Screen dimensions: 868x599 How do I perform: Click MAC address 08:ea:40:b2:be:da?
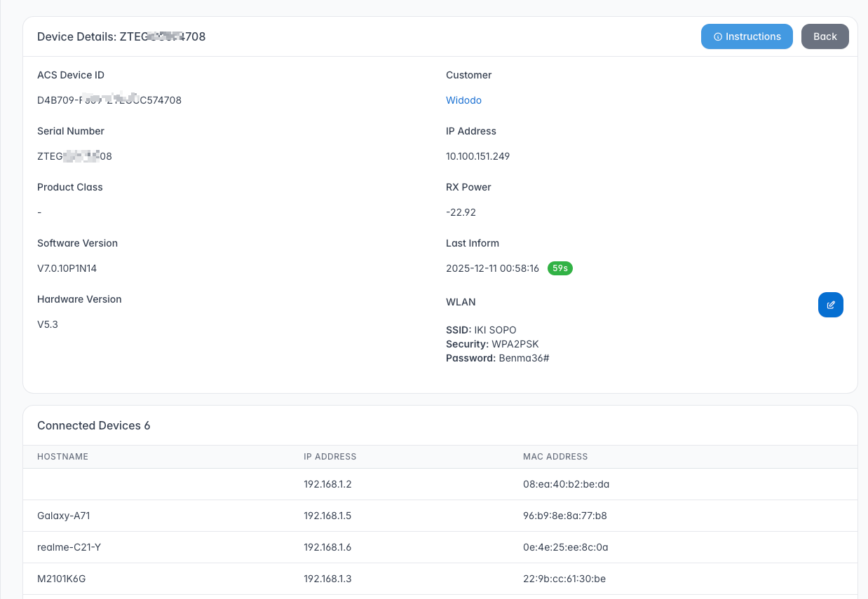tap(561, 484)
